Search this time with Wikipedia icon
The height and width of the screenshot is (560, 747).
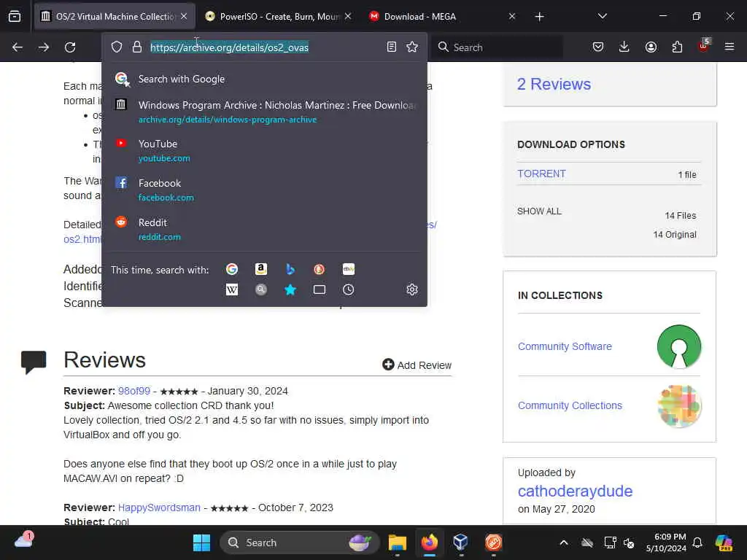(x=232, y=289)
